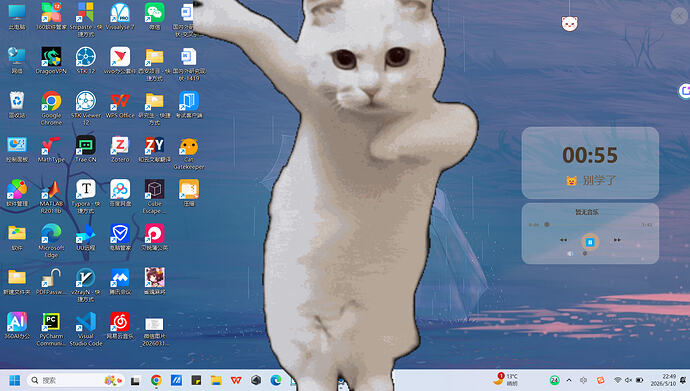Open the Typora shortcut on the desktop
This screenshot has height=391, width=690.
[85, 197]
